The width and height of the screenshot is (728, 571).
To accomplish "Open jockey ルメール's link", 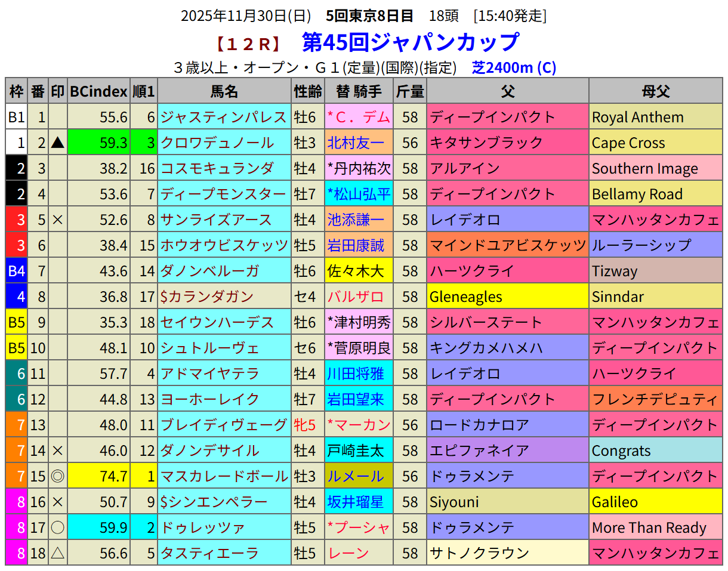I will point(355,476).
